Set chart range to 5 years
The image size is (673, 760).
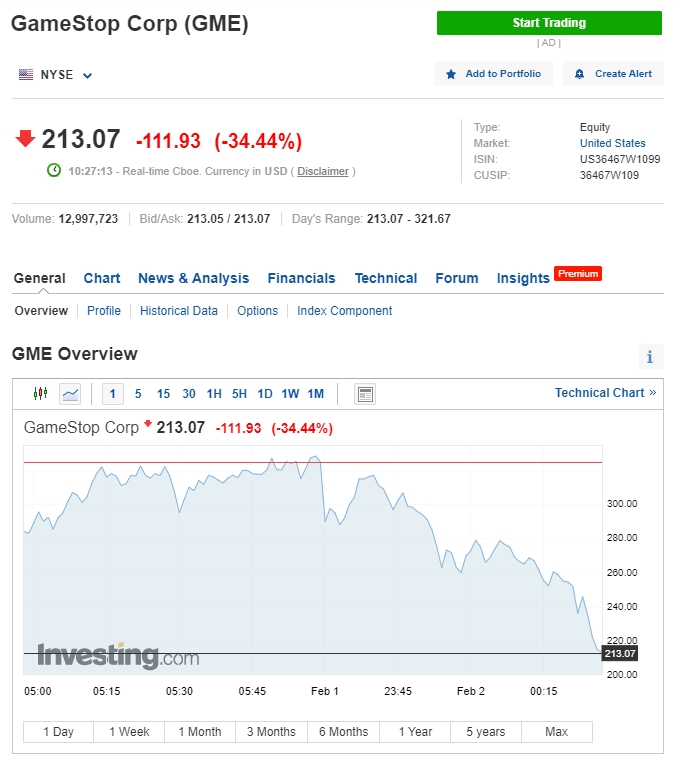(486, 731)
